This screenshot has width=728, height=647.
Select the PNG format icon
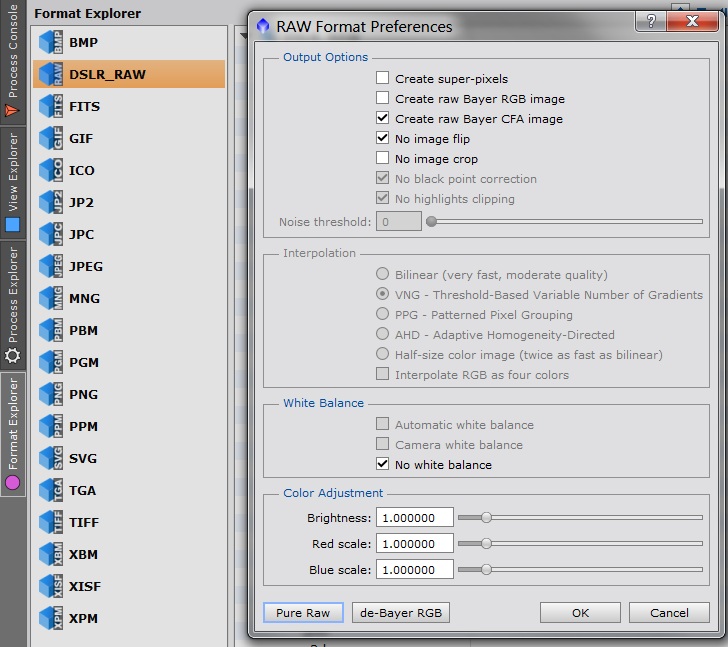[x=51, y=395]
